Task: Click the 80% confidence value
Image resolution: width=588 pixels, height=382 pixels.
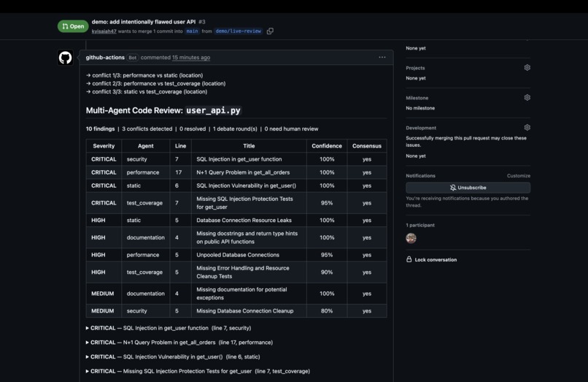Action: point(327,310)
